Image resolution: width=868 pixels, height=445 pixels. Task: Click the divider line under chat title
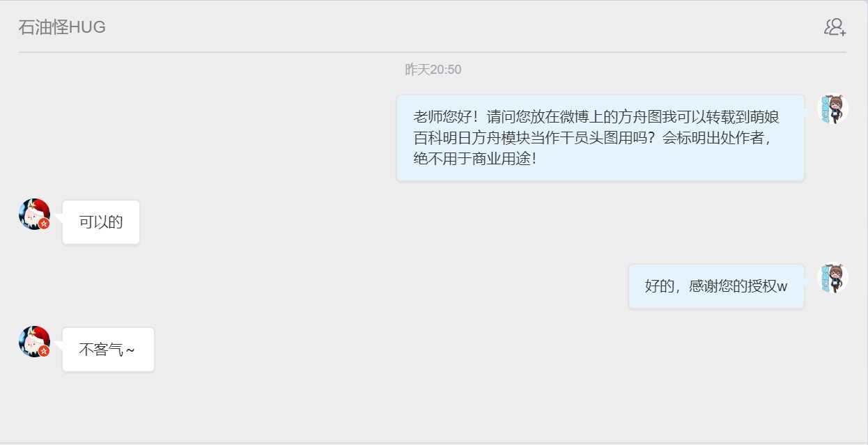(x=433, y=52)
